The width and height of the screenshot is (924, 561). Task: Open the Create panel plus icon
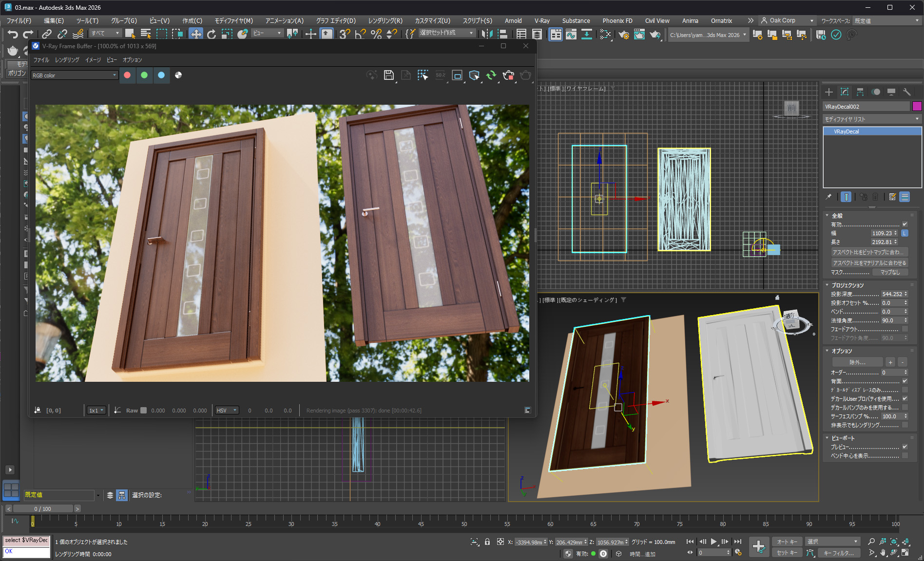tap(828, 92)
